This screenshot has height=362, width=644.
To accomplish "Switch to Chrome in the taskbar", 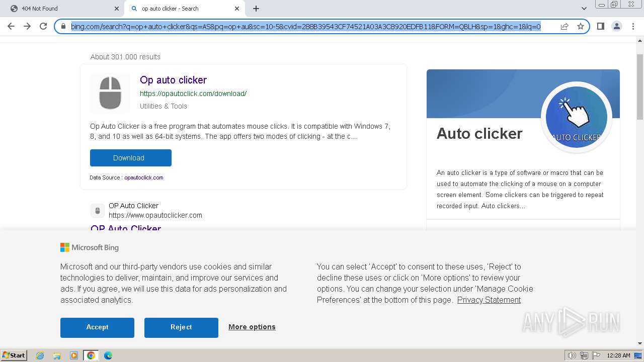I will 91,355.
